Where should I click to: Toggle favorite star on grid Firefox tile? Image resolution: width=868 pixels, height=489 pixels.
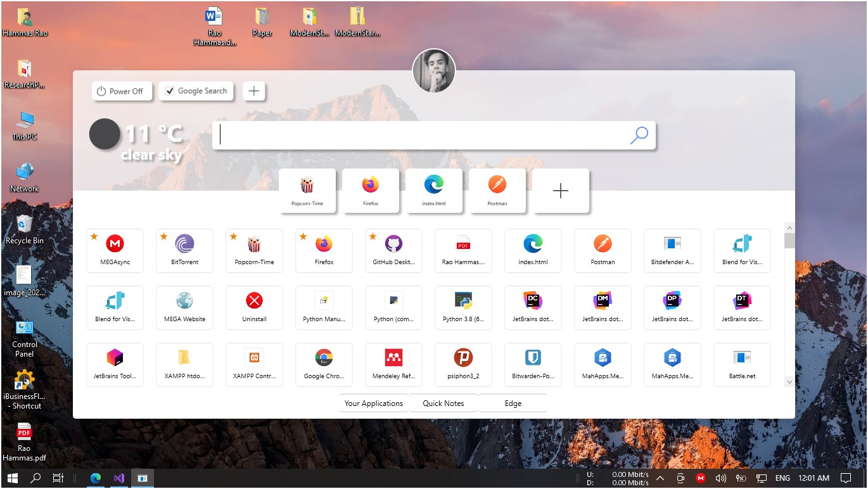pyautogui.click(x=303, y=236)
